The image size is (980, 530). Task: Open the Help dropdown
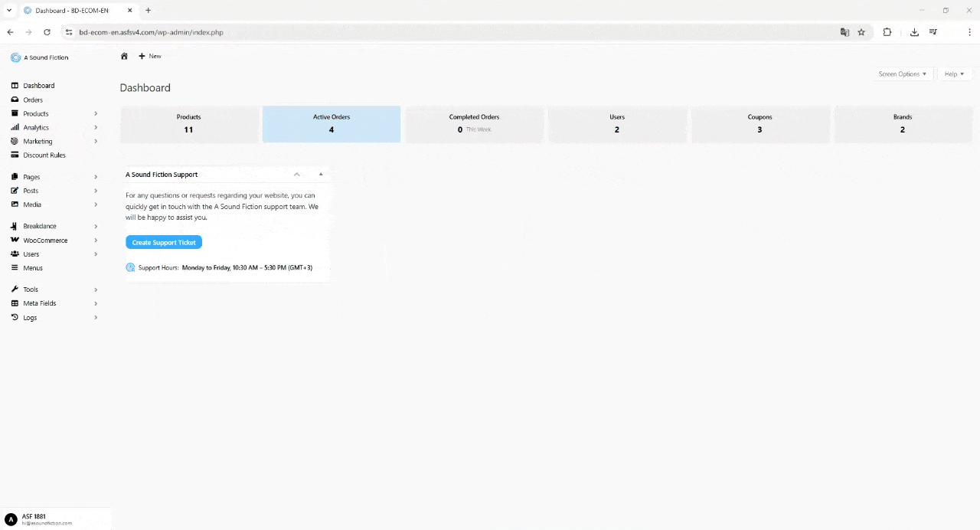tap(953, 74)
